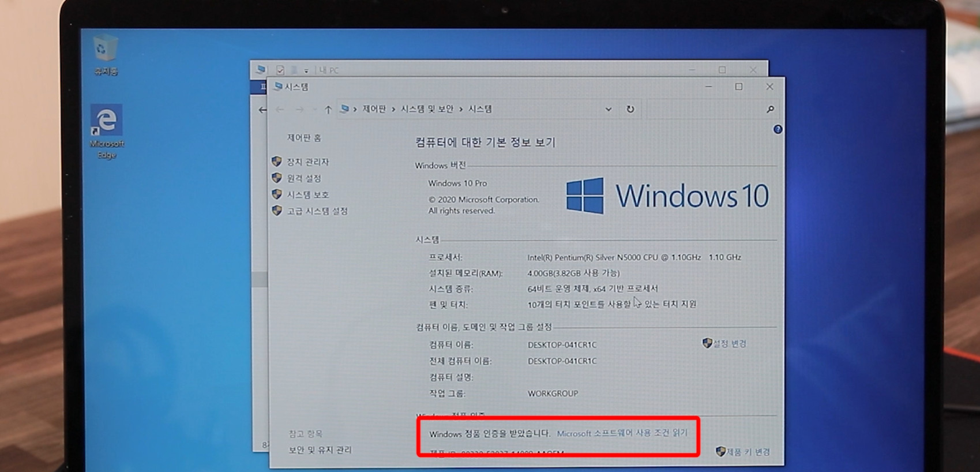Open 장치 관리자 (Device Manager)

(308, 162)
